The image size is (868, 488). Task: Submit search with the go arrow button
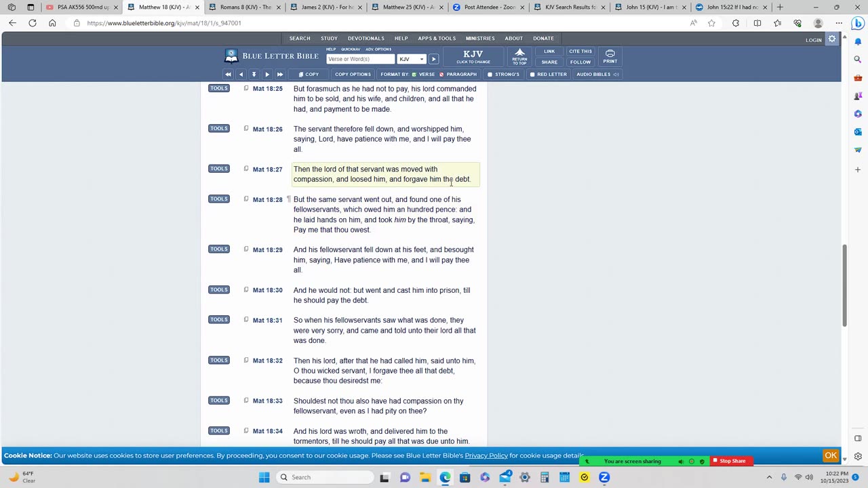point(433,59)
